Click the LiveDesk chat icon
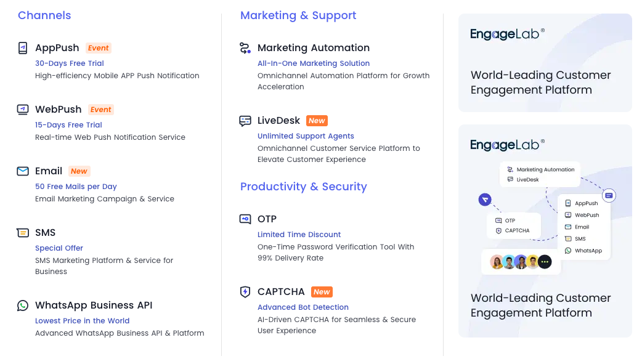 (x=245, y=121)
